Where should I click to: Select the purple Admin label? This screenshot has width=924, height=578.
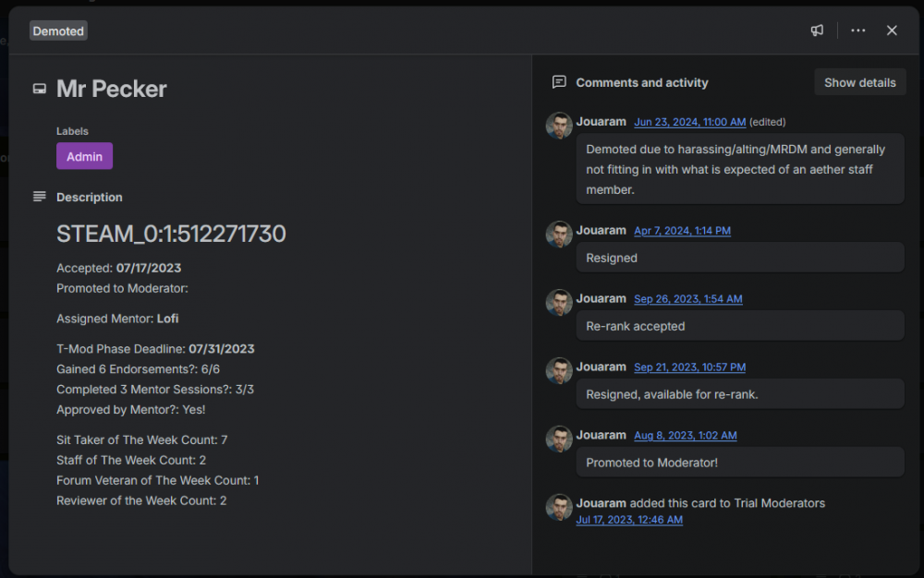pos(84,156)
